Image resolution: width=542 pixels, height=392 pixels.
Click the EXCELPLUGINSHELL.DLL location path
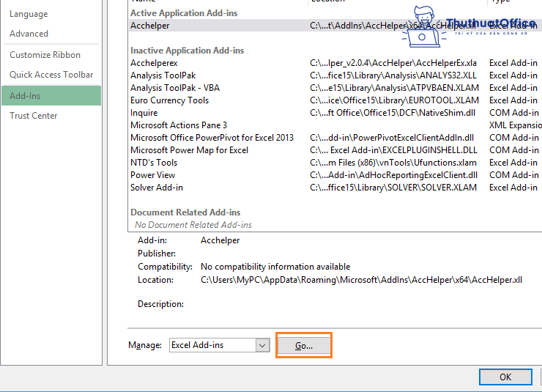point(393,150)
